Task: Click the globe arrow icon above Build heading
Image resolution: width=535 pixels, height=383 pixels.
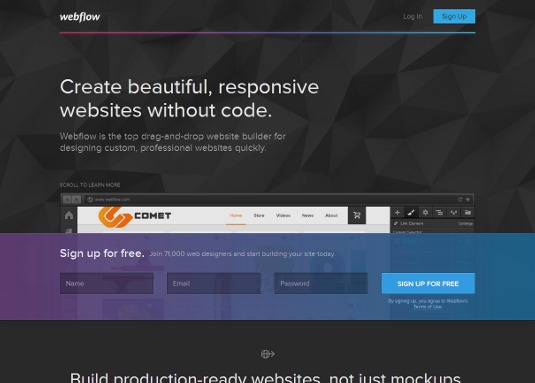Action: tap(268, 354)
